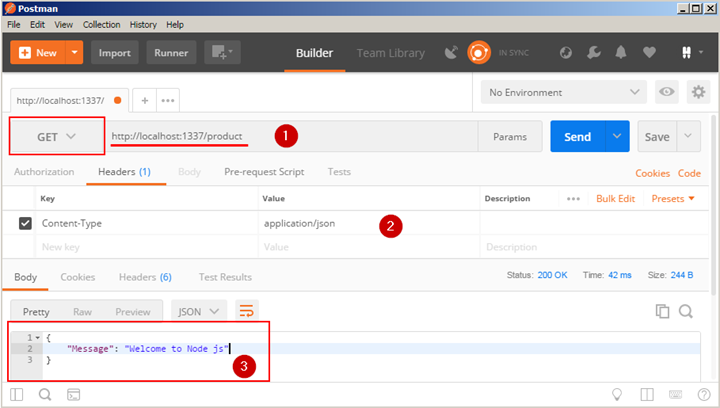Expand the GET method dropdown
This screenshot has width=720, height=408.
click(x=57, y=137)
